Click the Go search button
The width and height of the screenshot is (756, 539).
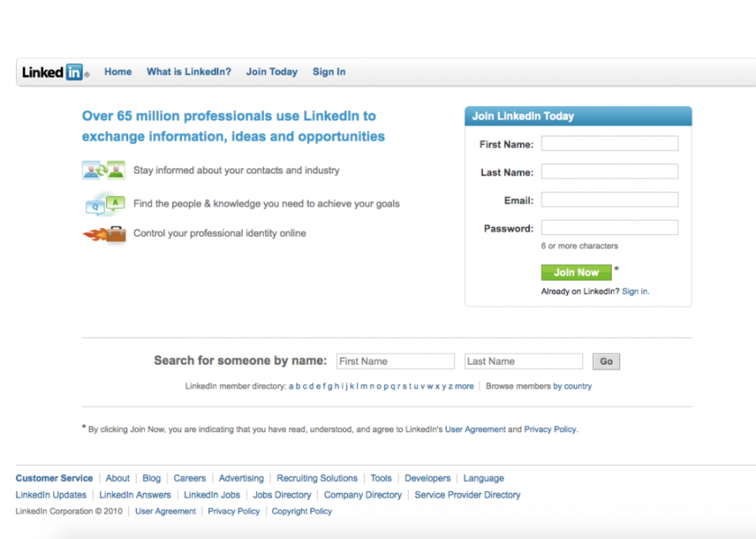[x=606, y=362]
